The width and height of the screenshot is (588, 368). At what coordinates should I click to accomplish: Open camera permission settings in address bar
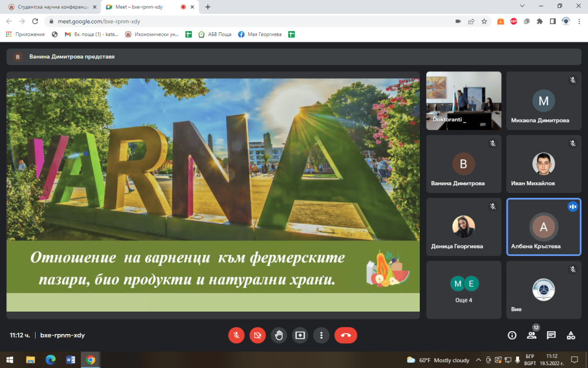(x=458, y=21)
